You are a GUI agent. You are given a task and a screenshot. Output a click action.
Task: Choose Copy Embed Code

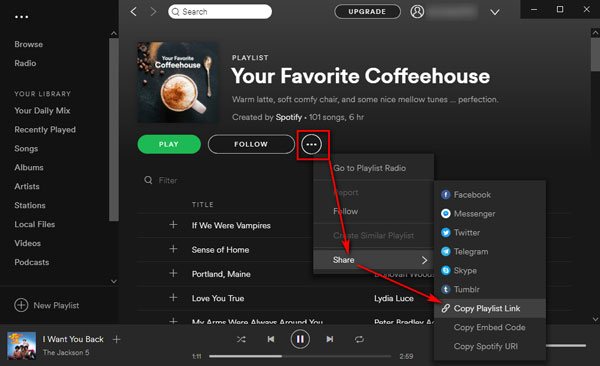[x=490, y=327]
